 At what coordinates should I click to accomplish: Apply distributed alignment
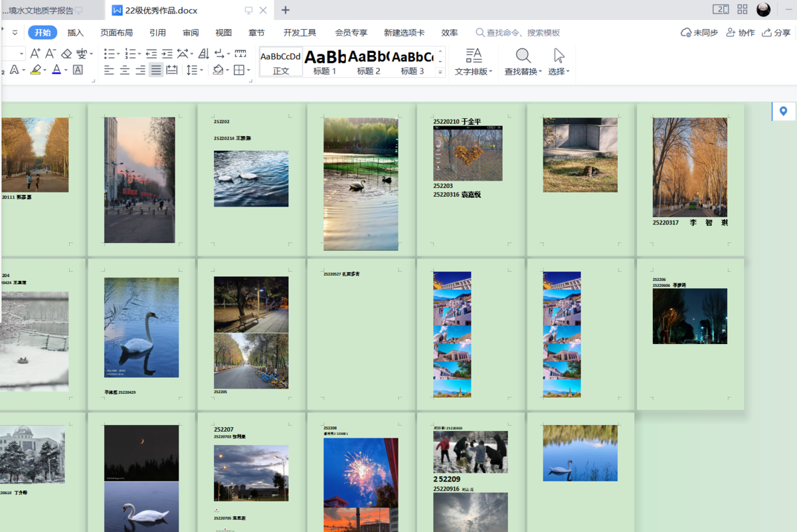pyautogui.click(x=172, y=70)
